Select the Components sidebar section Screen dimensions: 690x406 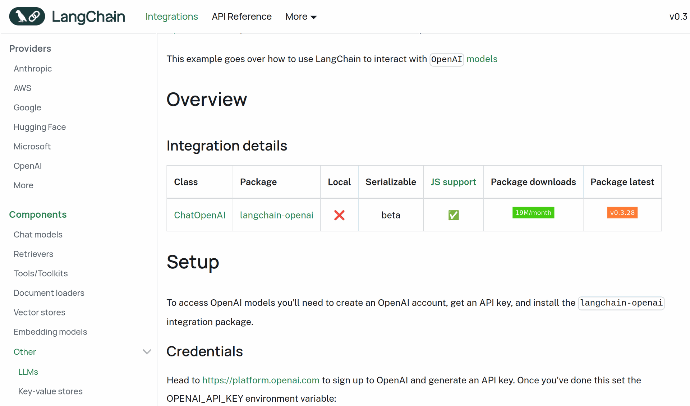[x=38, y=215]
